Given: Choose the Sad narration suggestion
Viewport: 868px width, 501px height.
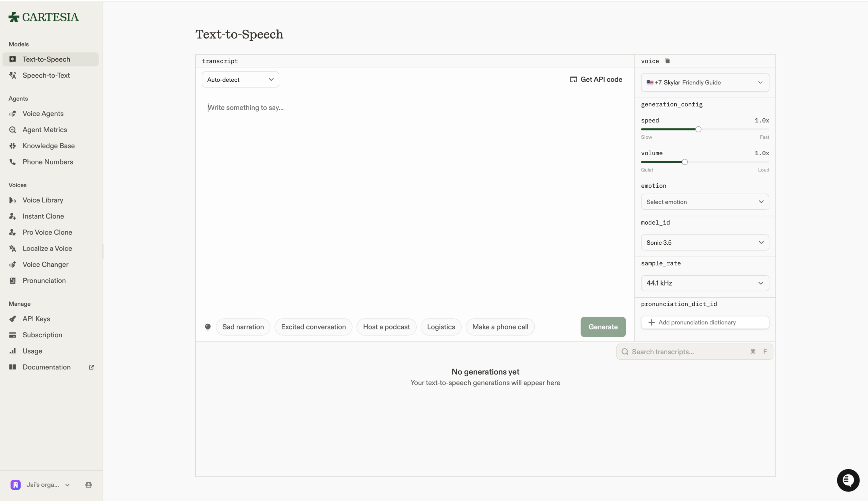Looking at the screenshot, I should tap(243, 327).
